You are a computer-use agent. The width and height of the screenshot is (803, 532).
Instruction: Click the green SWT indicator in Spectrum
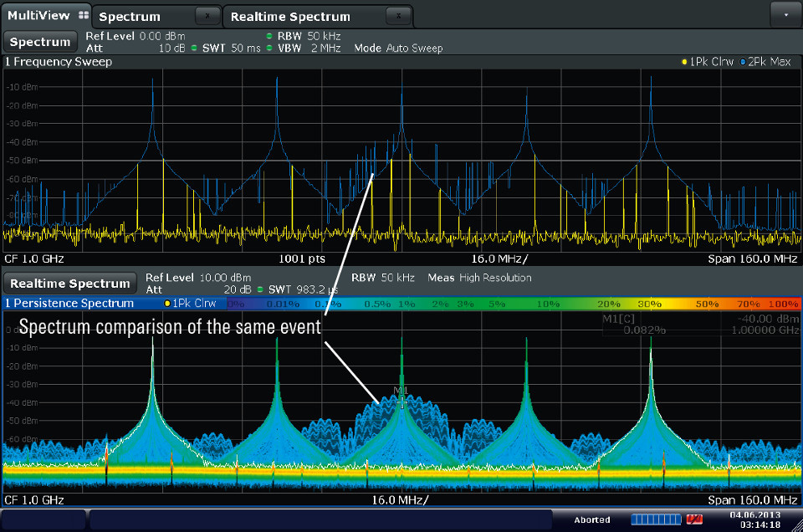pos(195,49)
